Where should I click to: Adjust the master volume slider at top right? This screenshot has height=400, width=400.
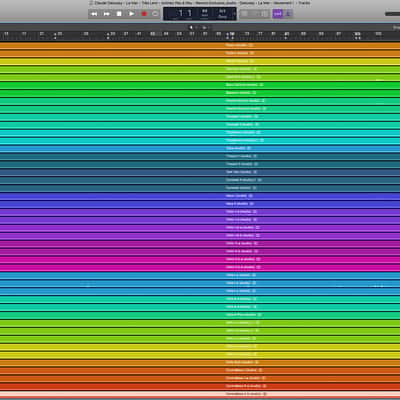click(392, 14)
